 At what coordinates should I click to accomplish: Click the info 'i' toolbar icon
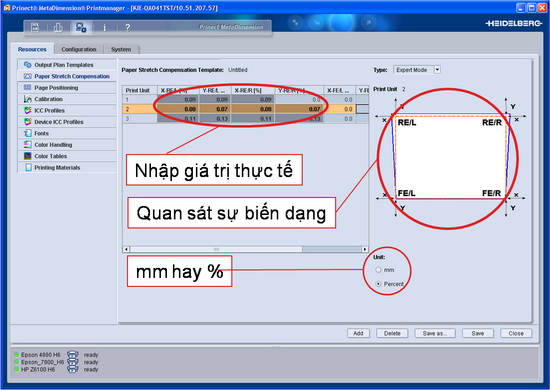click(104, 27)
